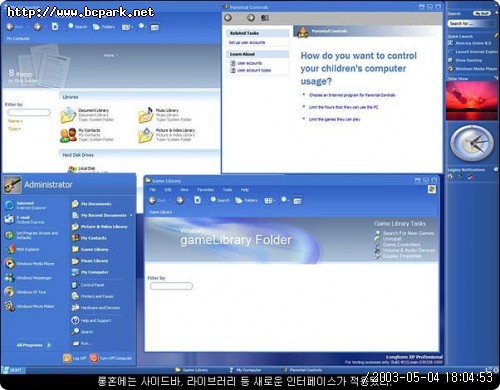The image size is (500, 390).
Task: Open Search from the Start menu
Action: click(82, 332)
